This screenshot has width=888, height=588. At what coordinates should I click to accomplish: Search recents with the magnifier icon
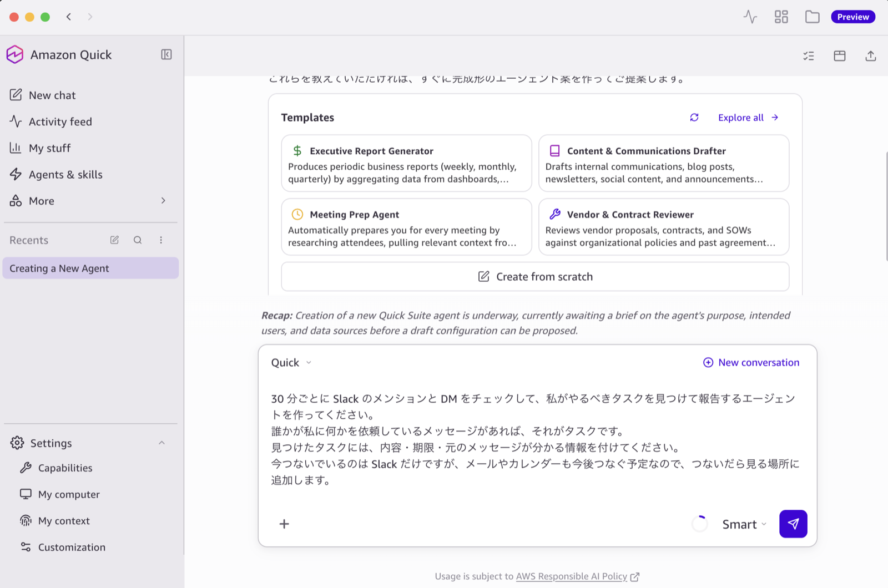point(138,240)
